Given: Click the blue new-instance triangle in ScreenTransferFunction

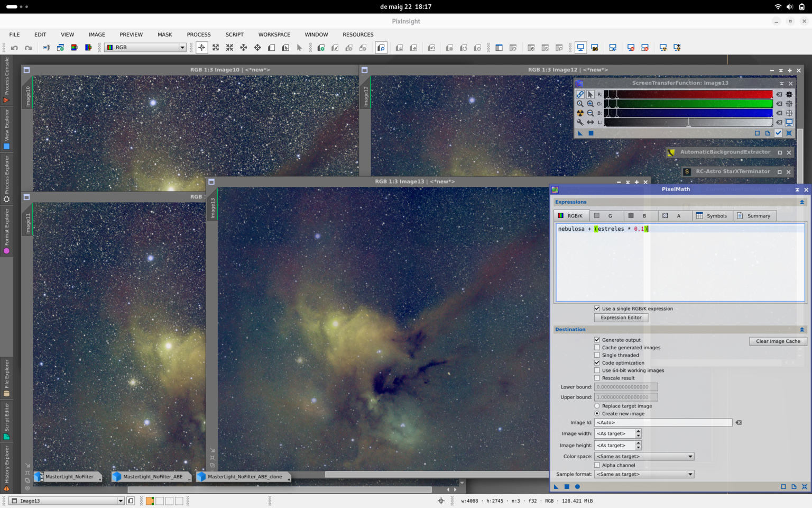Looking at the screenshot, I should click(x=580, y=133).
